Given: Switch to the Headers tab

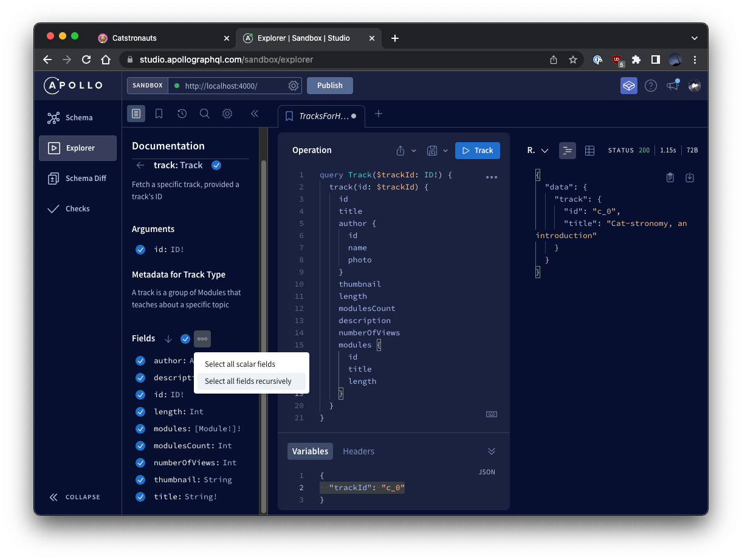Looking at the screenshot, I should coord(359,451).
